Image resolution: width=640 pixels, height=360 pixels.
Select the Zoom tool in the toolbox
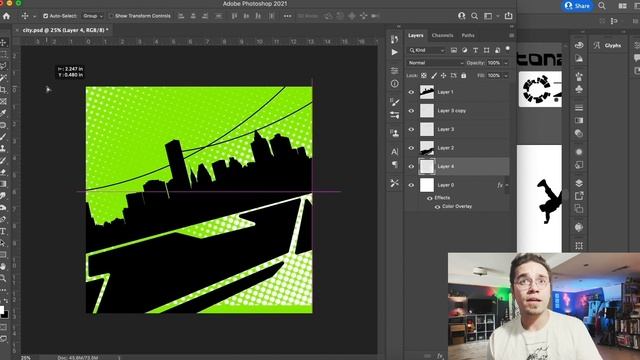click(x=3, y=278)
